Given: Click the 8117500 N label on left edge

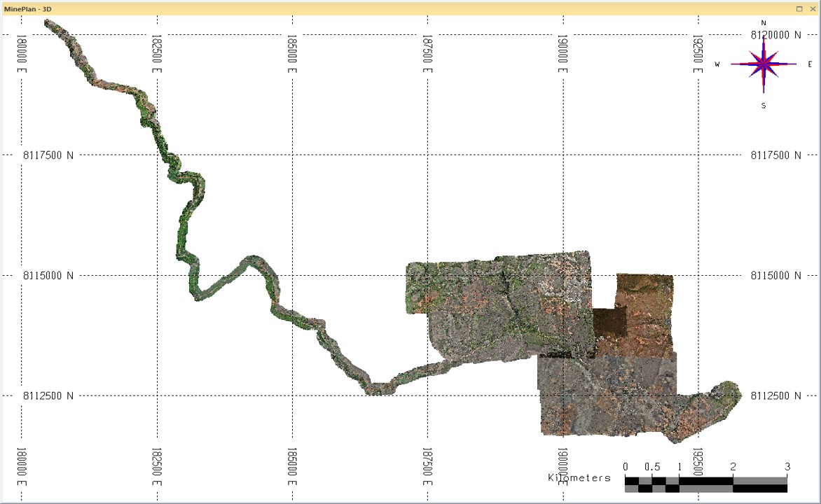Looking at the screenshot, I should pos(49,155).
